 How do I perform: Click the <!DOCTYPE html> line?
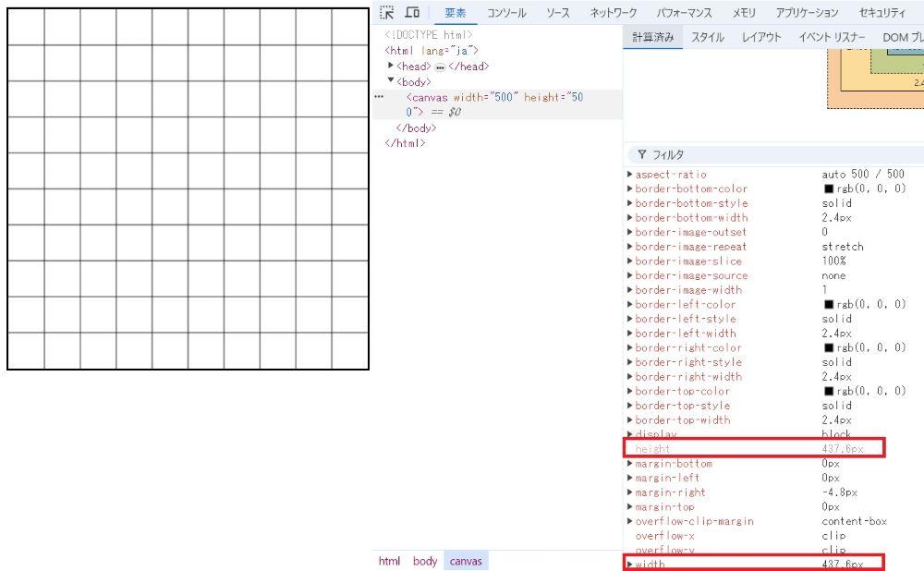(x=429, y=35)
